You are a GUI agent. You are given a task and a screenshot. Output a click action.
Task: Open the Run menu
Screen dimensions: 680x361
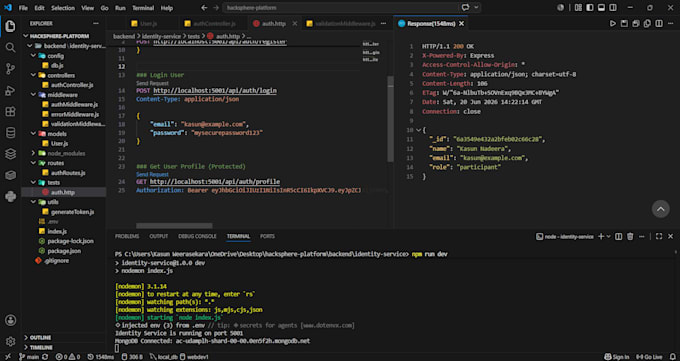pos(120,8)
